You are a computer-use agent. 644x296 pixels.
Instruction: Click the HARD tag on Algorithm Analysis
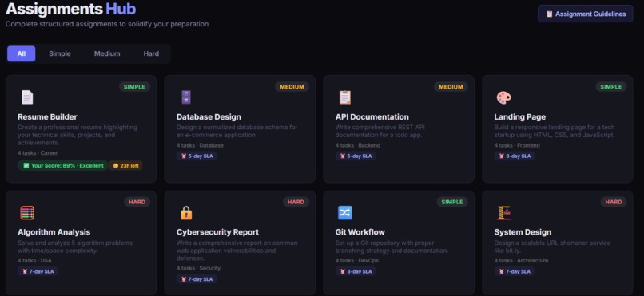137,202
